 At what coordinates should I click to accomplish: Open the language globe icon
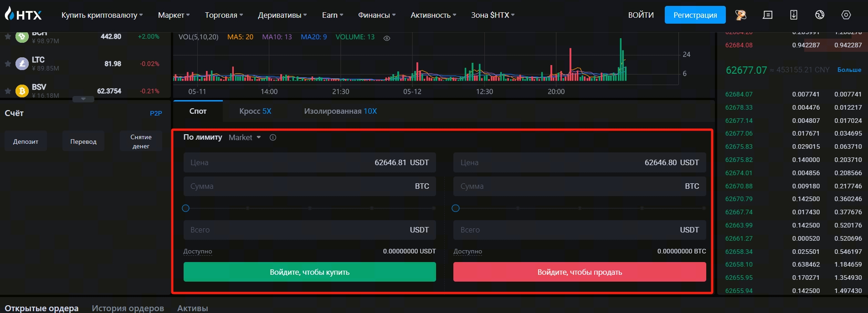(820, 15)
